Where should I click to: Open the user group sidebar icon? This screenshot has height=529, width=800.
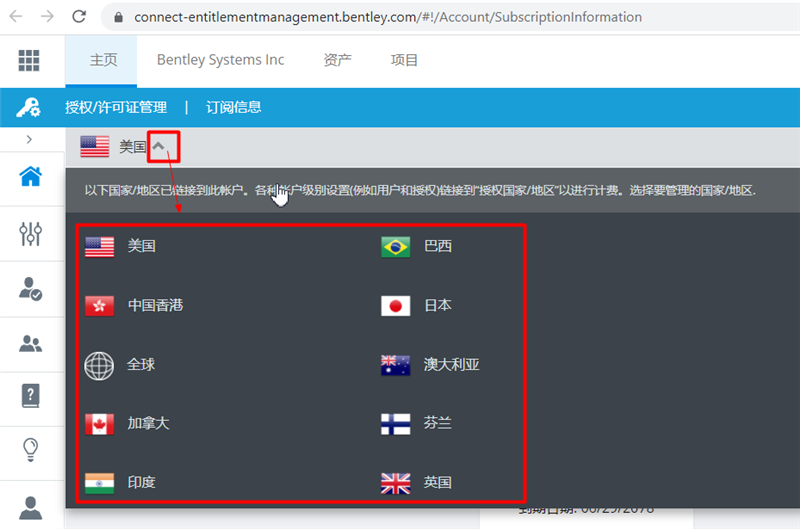point(31,344)
